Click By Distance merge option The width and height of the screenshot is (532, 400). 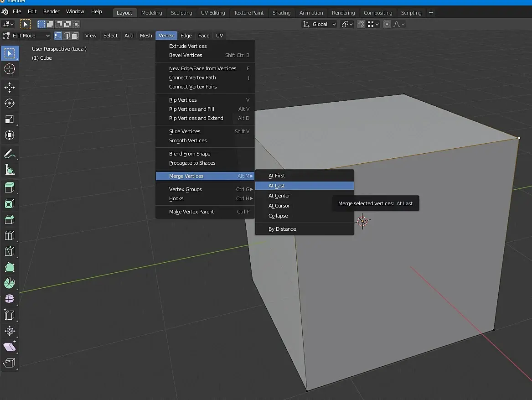point(282,229)
